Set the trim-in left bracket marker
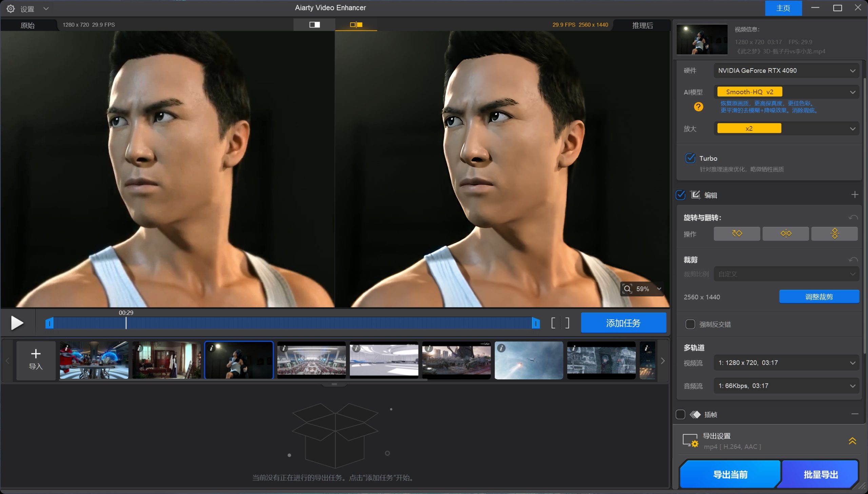This screenshot has width=868, height=494. pos(553,323)
